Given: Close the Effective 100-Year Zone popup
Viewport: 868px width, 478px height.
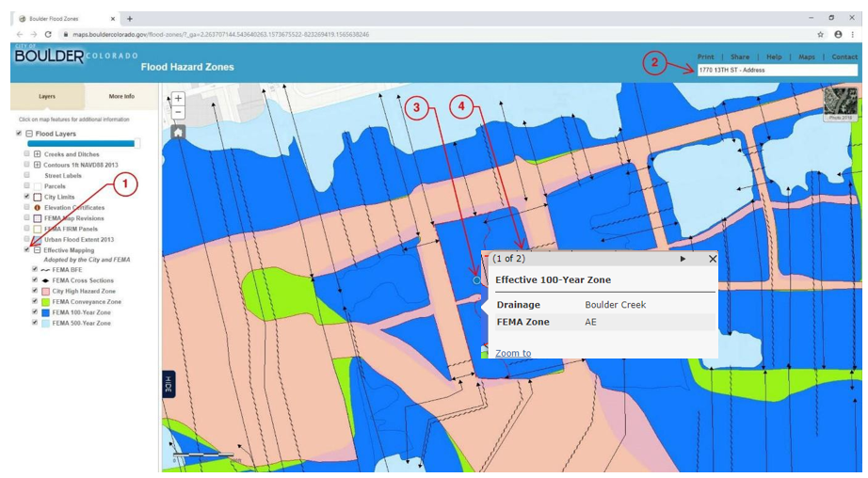Looking at the screenshot, I should pyautogui.click(x=713, y=259).
